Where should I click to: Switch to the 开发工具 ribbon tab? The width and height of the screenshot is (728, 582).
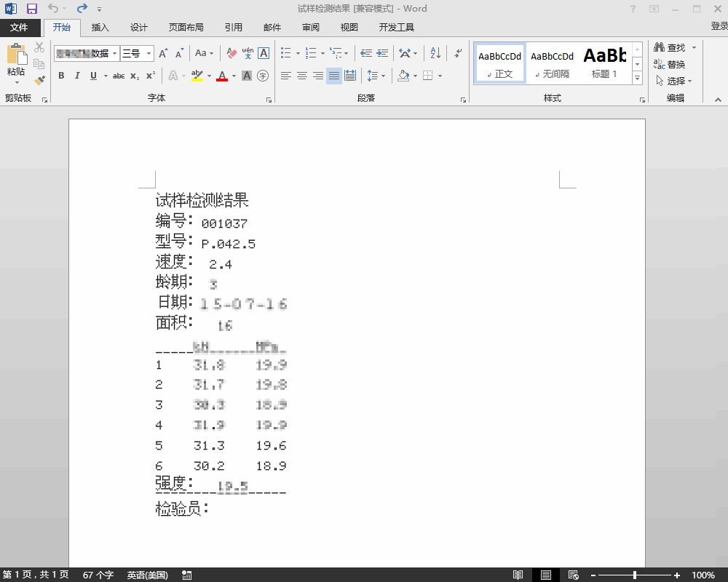point(396,28)
